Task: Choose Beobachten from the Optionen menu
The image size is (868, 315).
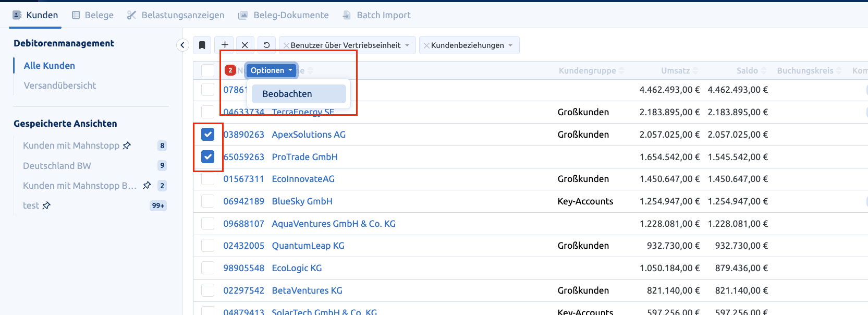Action: click(299, 94)
